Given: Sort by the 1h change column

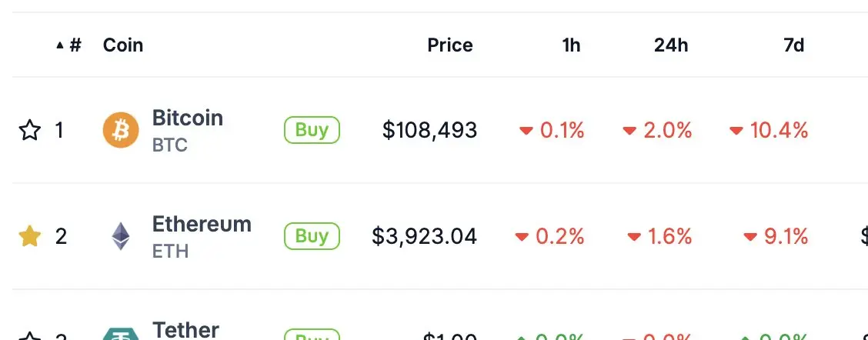Looking at the screenshot, I should (571, 45).
